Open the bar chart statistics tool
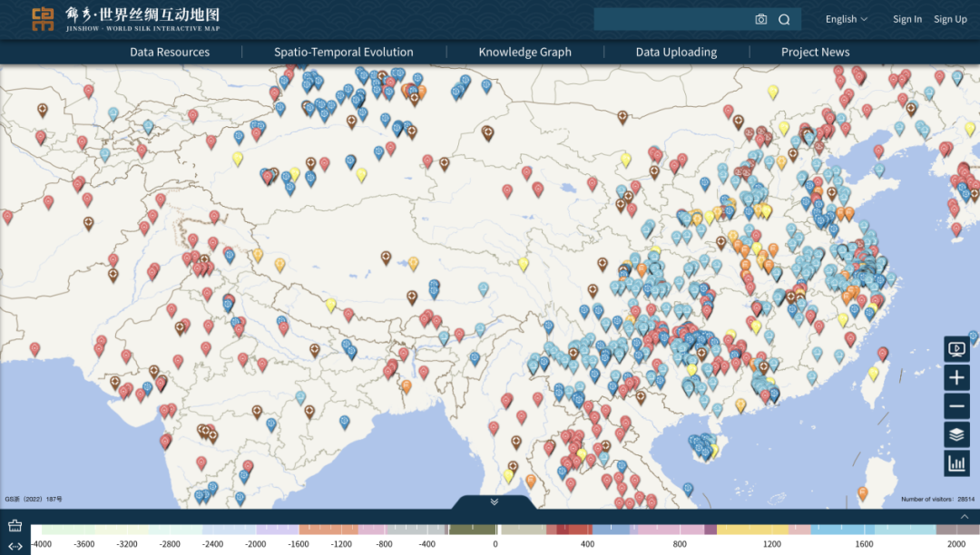980x555 pixels. [956, 463]
